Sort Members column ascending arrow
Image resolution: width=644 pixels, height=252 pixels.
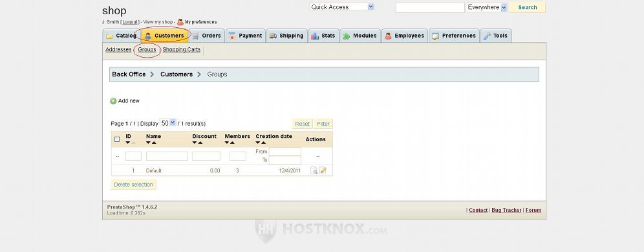(x=232, y=143)
